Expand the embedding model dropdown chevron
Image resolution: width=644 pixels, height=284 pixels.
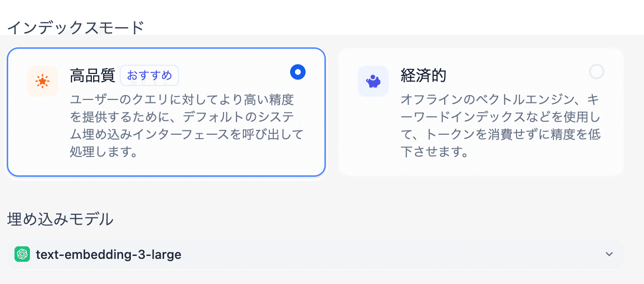pos(609,254)
